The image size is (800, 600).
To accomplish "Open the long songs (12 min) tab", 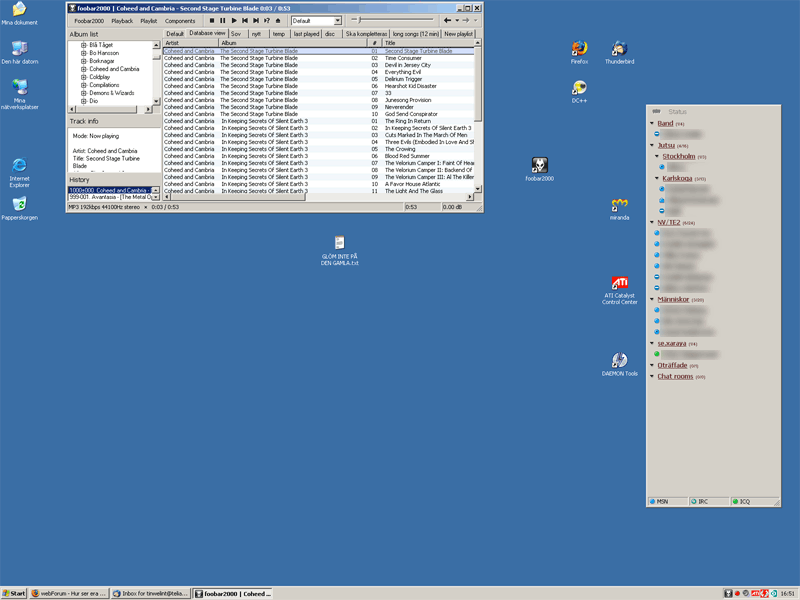I will coord(415,34).
